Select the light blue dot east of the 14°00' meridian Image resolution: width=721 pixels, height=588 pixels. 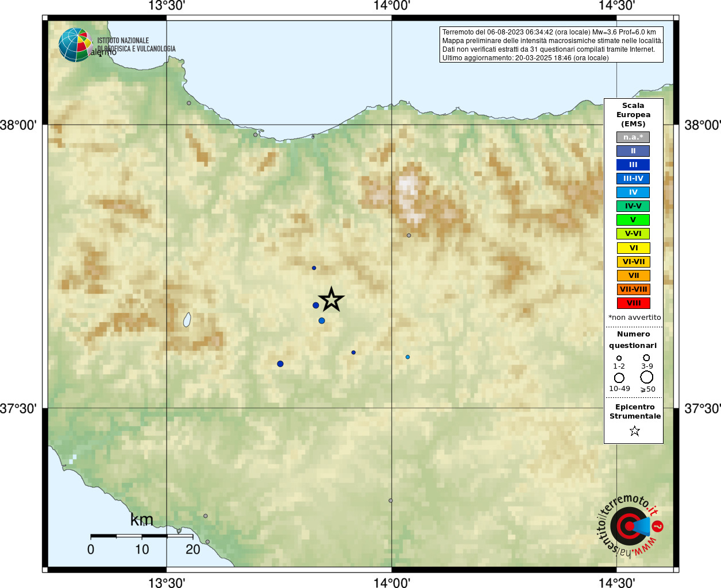tap(408, 357)
